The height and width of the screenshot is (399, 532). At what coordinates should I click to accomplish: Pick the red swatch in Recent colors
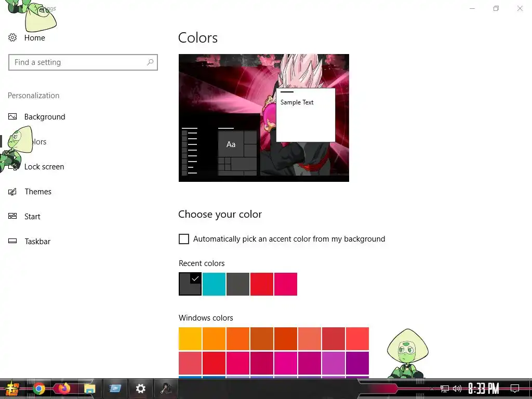[262, 284]
